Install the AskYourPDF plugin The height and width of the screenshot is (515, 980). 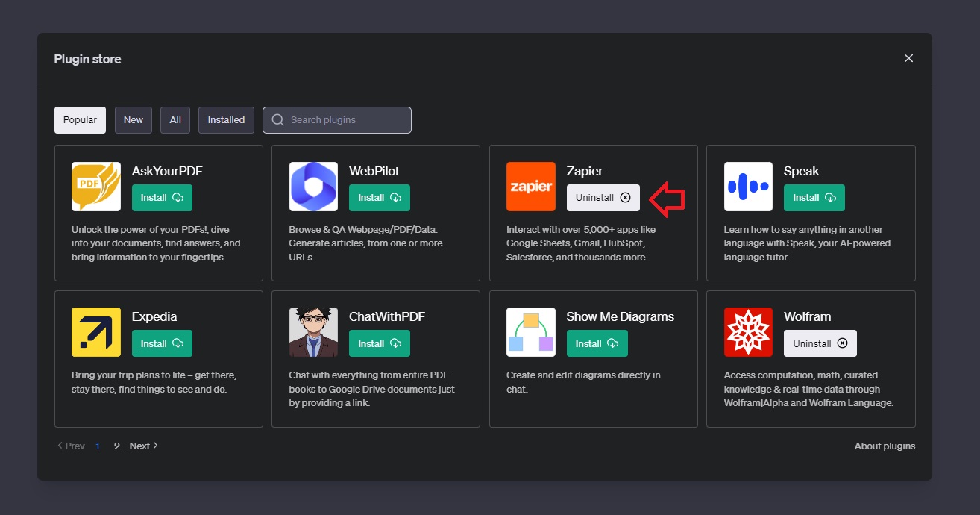click(x=162, y=198)
